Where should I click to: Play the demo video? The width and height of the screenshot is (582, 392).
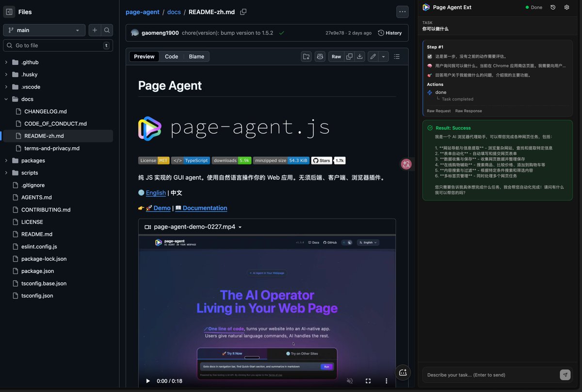point(148,381)
